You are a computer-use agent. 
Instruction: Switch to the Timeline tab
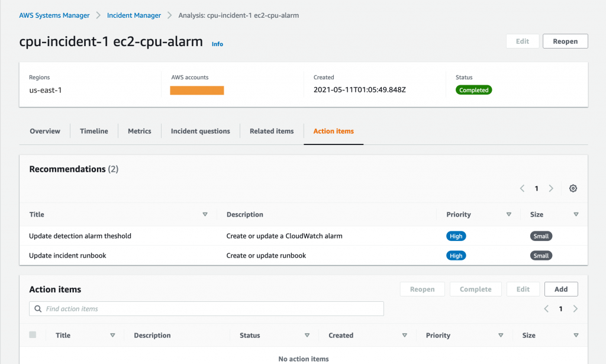point(94,131)
